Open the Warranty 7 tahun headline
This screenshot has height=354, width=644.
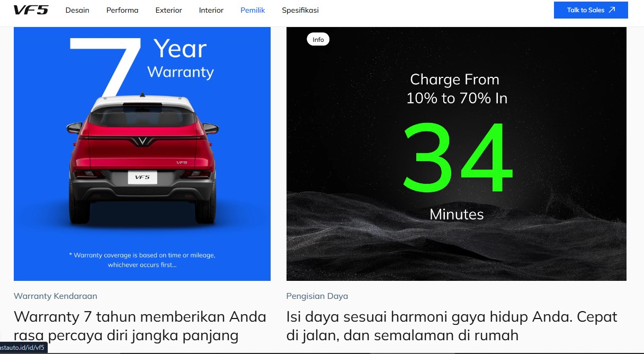tap(140, 326)
